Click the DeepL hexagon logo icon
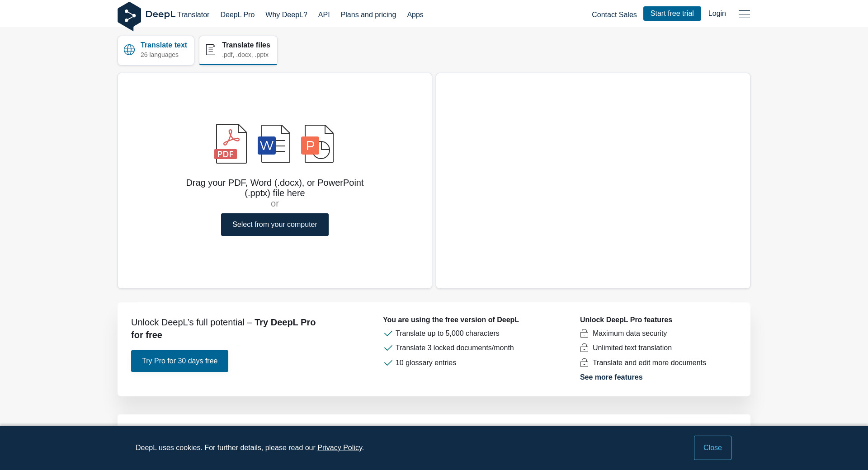The height and width of the screenshot is (470, 868). tap(129, 16)
